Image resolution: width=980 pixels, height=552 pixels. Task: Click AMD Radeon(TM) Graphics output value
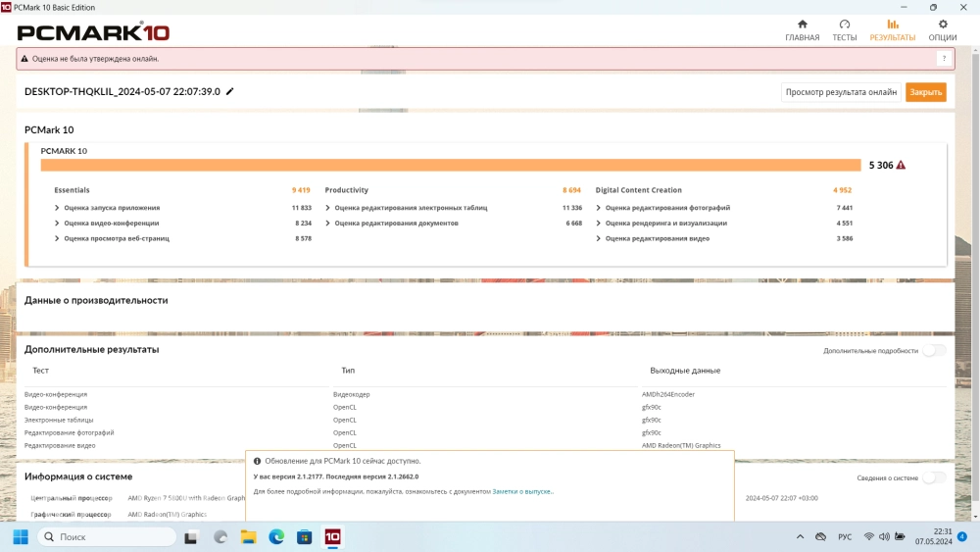point(681,446)
